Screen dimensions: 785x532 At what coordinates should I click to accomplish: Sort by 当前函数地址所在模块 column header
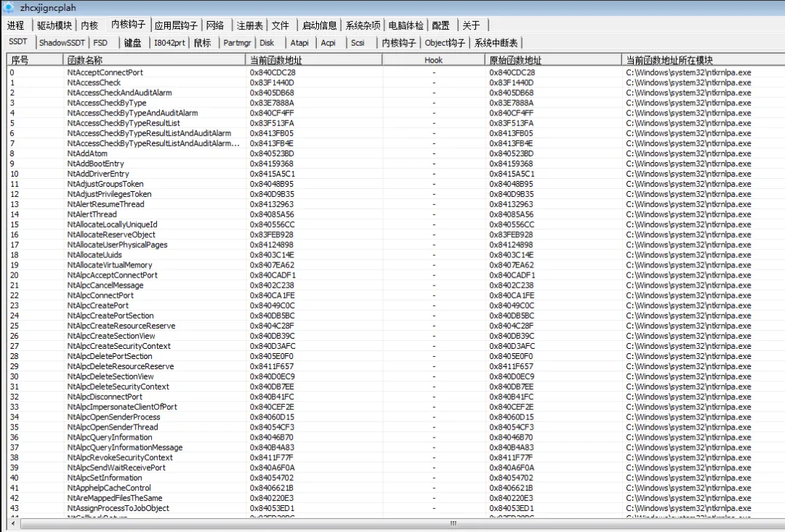(704, 60)
